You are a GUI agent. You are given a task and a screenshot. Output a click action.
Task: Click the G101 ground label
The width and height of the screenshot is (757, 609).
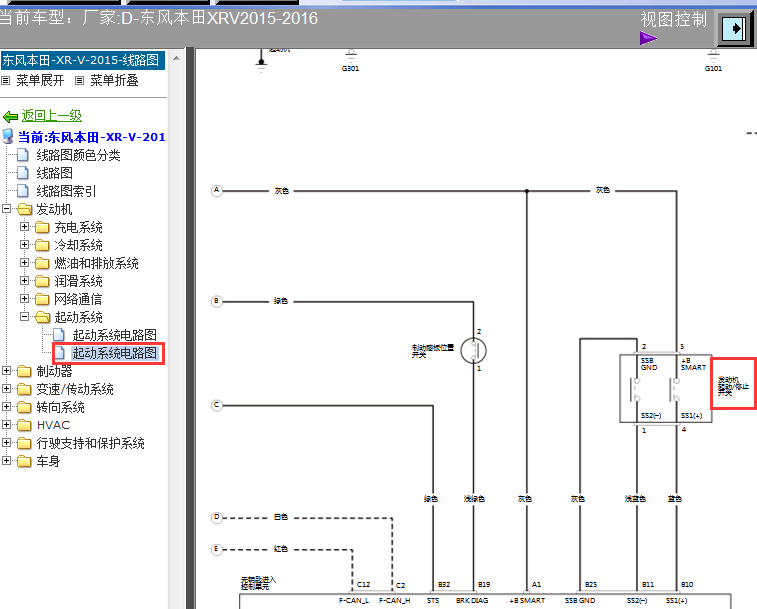[714, 69]
